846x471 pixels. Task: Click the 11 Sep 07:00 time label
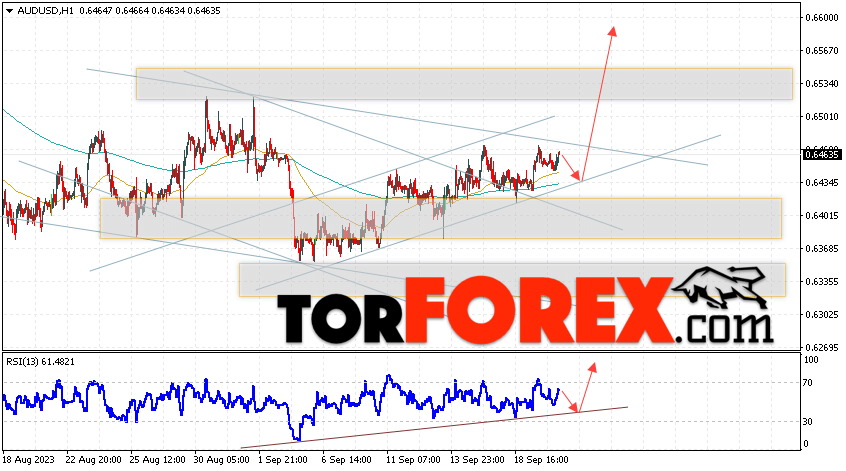413,460
